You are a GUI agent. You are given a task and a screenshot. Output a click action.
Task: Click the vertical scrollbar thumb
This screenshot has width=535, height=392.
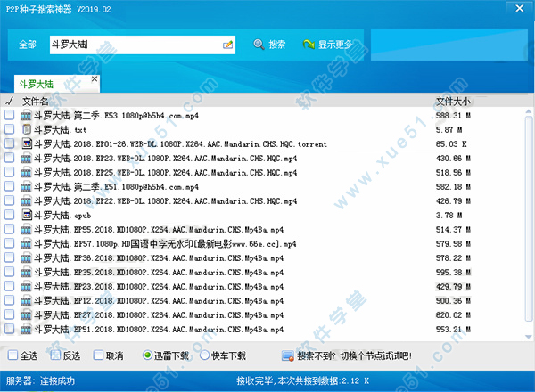click(x=529, y=219)
